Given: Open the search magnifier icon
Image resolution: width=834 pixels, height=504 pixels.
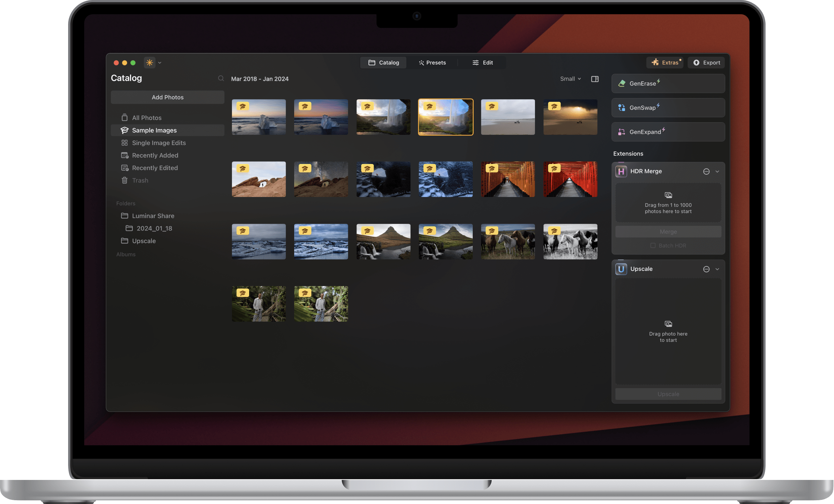Looking at the screenshot, I should tap(221, 78).
